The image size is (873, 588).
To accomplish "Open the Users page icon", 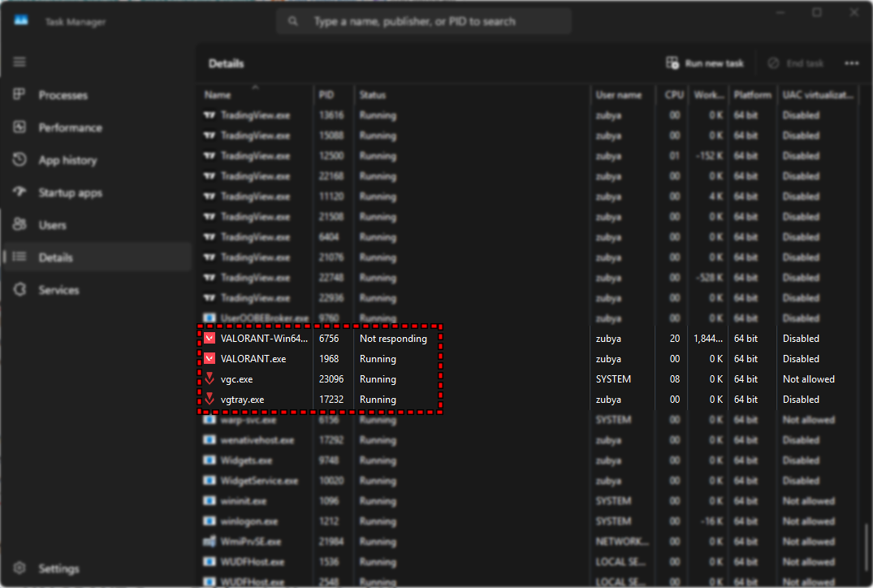I will pyautogui.click(x=20, y=225).
